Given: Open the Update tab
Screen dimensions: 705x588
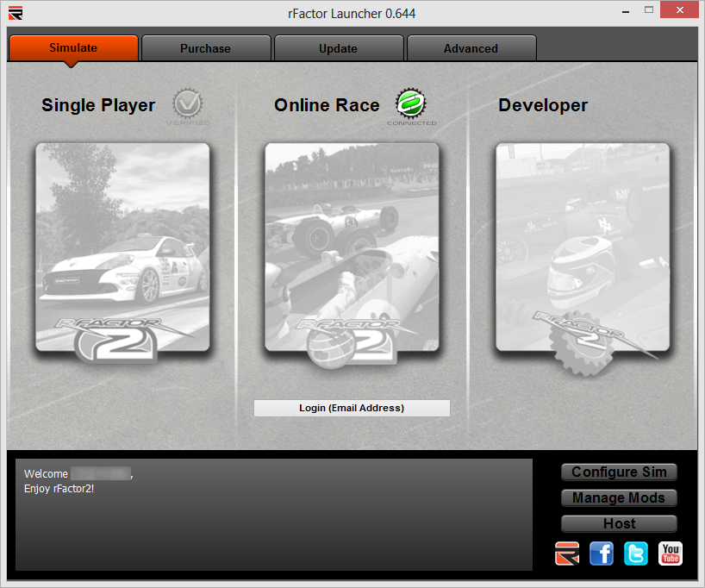Looking at the screenshot, I should 338,48.
